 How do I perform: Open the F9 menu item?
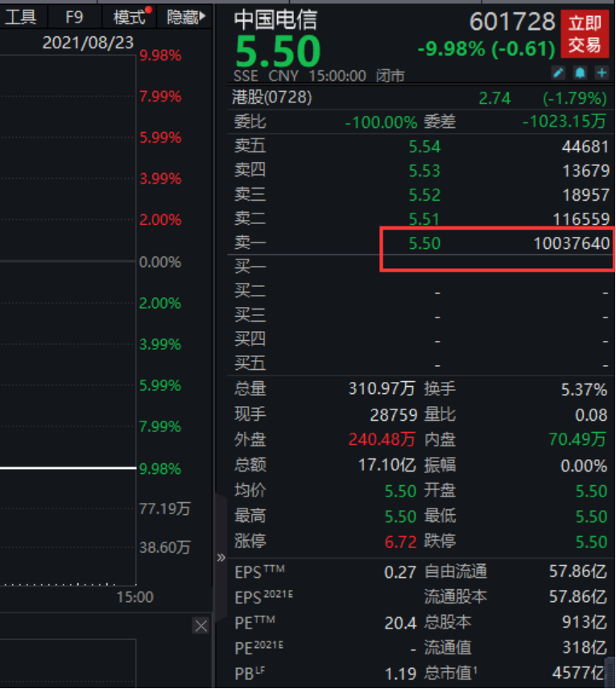pos(74,17)
